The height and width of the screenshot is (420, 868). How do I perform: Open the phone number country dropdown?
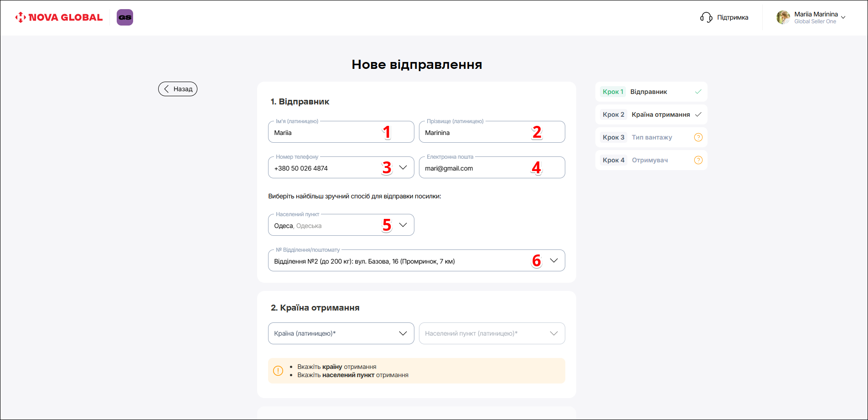click(x=403, y=167)
